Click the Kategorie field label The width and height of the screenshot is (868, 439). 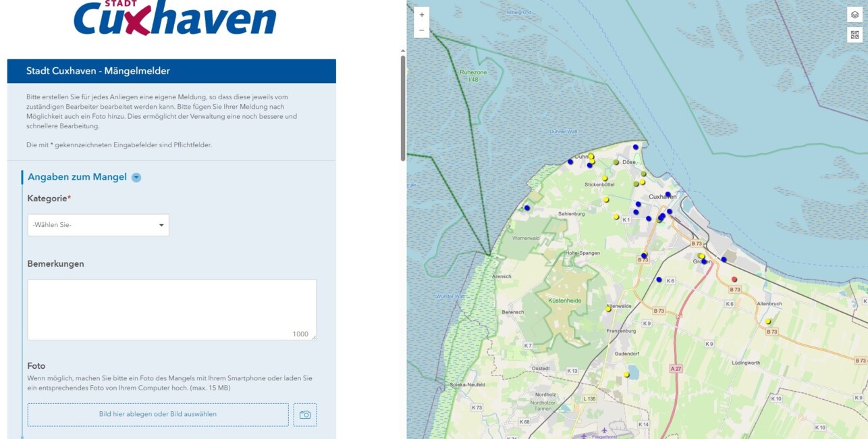(49, 199)
